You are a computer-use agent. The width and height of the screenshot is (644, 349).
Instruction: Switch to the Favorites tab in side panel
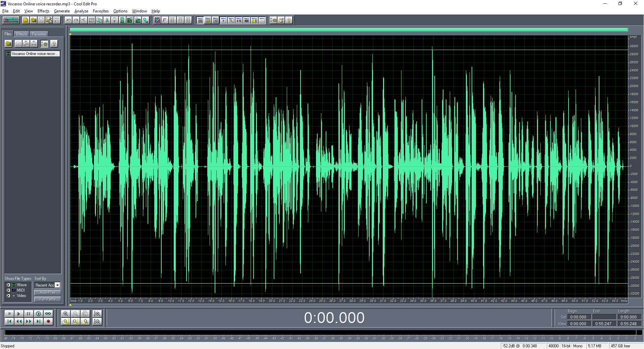pyautogui.click(x=39, y=34)
